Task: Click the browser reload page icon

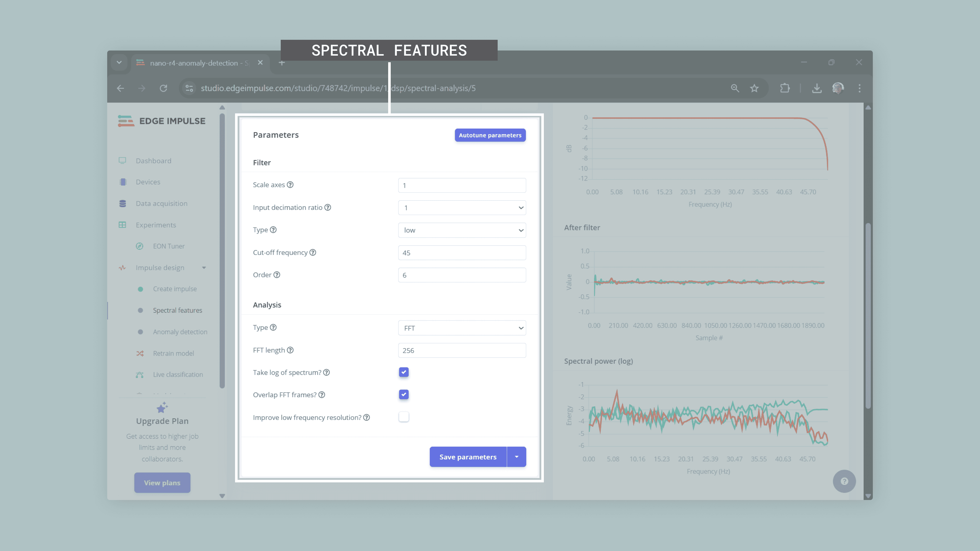Action: tap(164, 88)
